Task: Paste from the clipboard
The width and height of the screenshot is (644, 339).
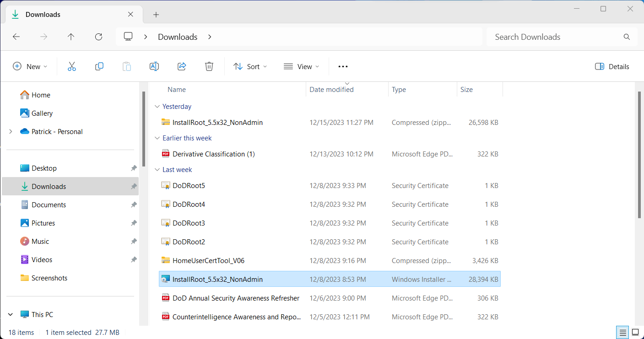Action: click(x=127, y=66)
